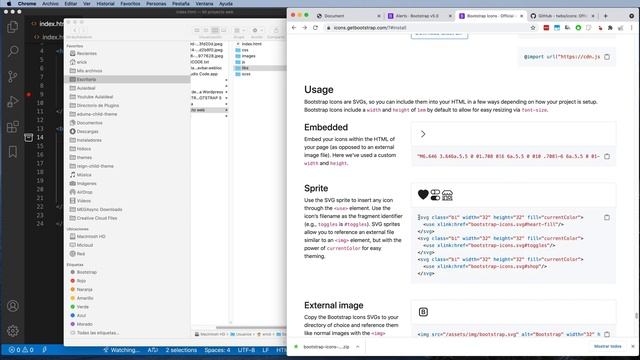The height and width of the screenshot is (360, 640).
Task: Copy the @import url code snippet
Action: 607,57
